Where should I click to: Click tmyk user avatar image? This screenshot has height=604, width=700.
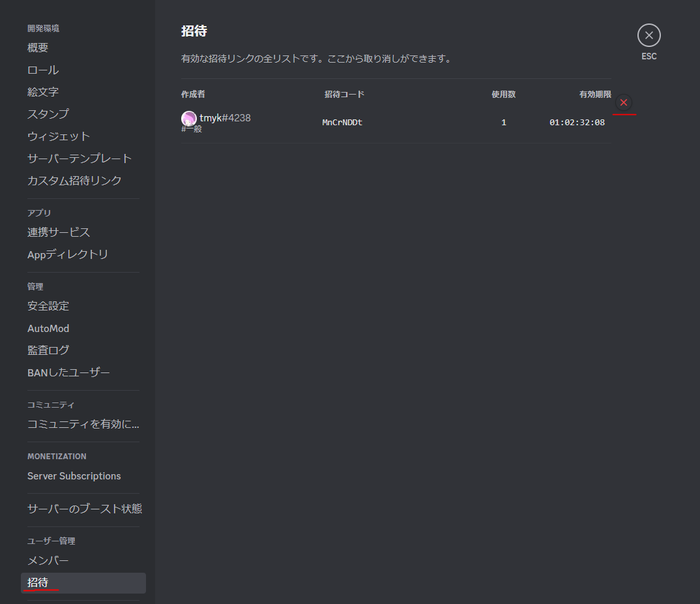pyautogui.click(x=189, y=119)
